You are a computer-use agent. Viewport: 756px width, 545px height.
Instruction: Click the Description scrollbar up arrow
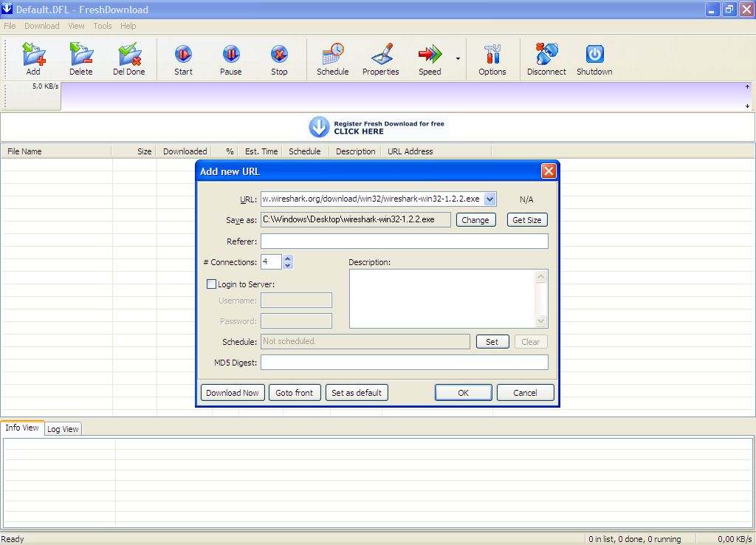pyautogui.click(x=541, y=276)
